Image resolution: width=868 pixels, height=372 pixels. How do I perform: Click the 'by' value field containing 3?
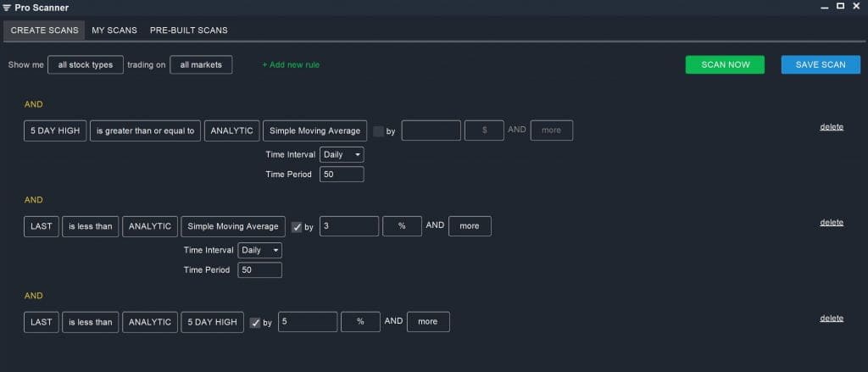point(349,226)
